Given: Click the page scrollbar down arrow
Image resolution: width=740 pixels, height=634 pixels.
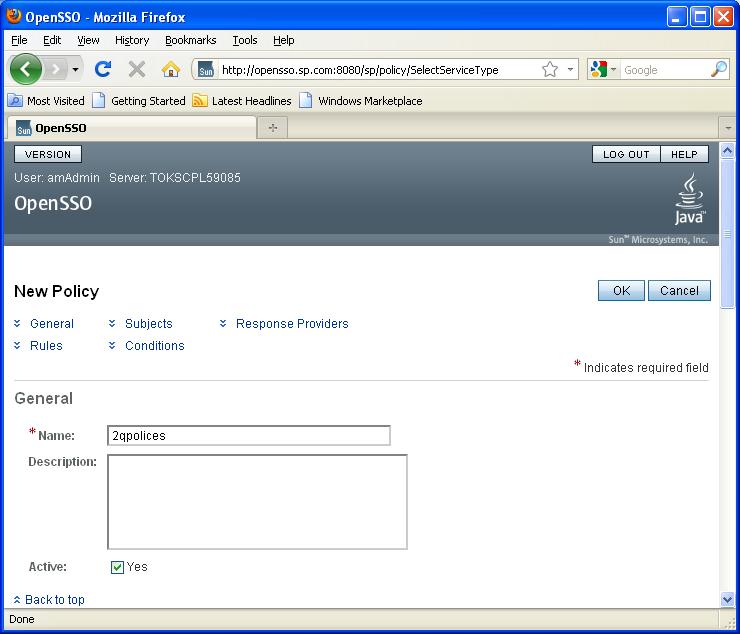Looking at the screenshot, I should pos(727,599).
